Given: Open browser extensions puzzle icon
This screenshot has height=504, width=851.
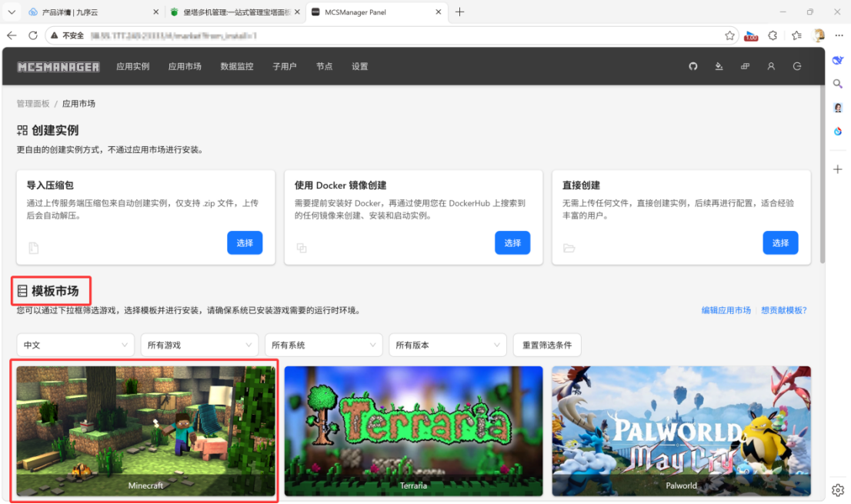Looking at the screenshot, I should (x=773, y=35).
